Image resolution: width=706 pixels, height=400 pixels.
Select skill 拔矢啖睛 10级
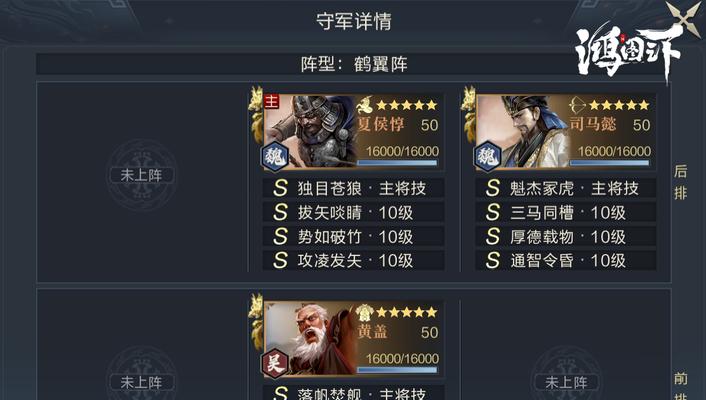point(353,212)
